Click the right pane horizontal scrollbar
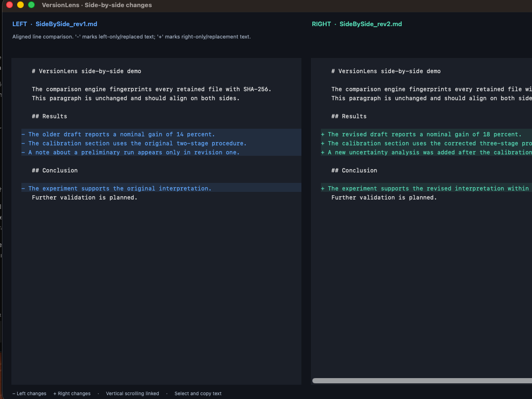532x399 pixels. coord(422,380)
